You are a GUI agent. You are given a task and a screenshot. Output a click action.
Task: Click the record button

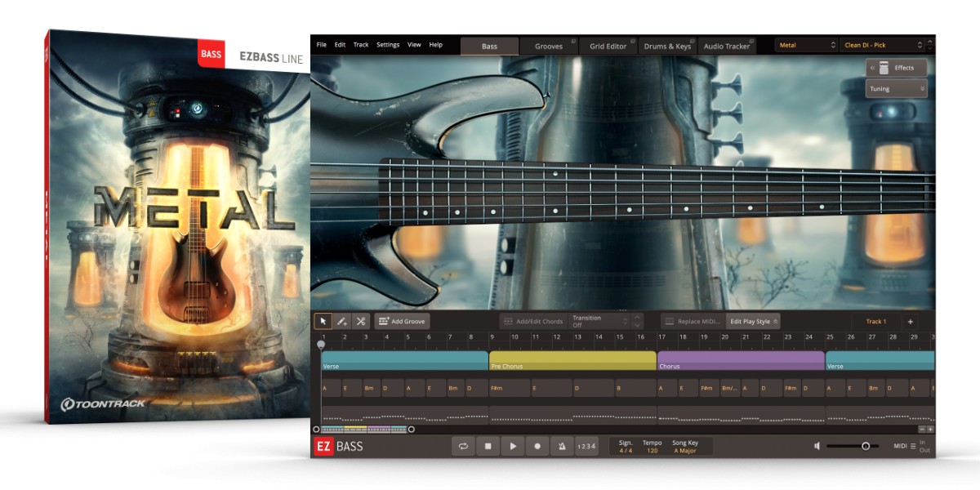537,446
